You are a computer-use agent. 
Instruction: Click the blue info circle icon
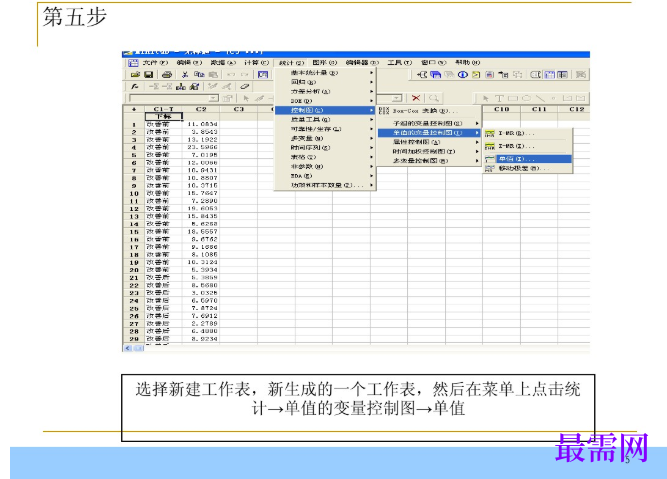pos(462,74)
